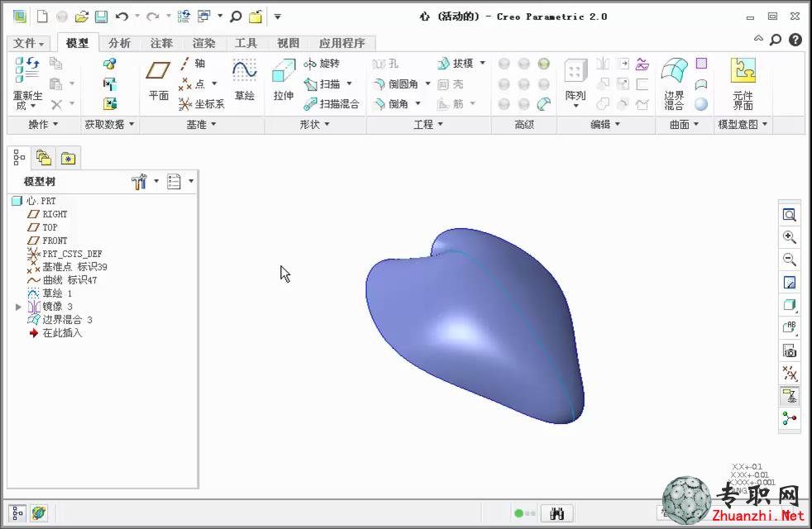Switch to the Render (渲染) tab
The height and width of the screenshot is (529, 812).
tap(203, 43)
